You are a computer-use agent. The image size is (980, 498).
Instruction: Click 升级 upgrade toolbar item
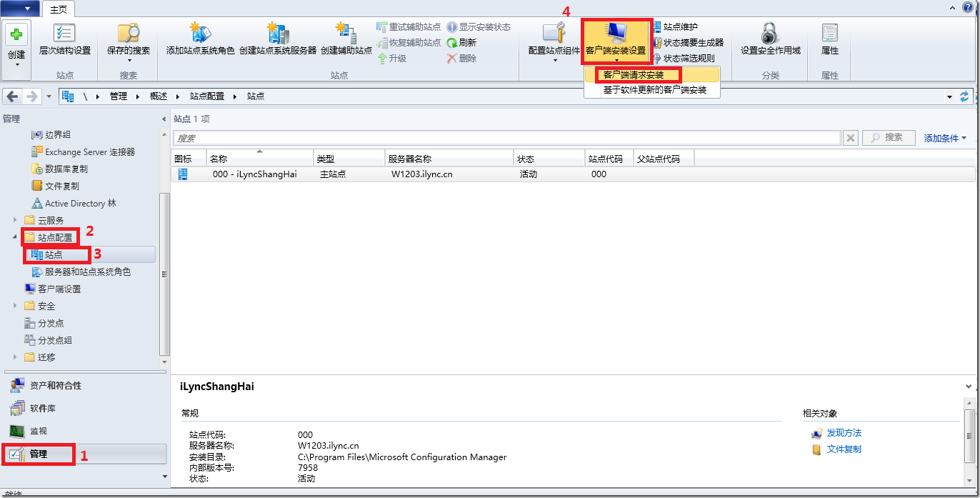(392, 59)
